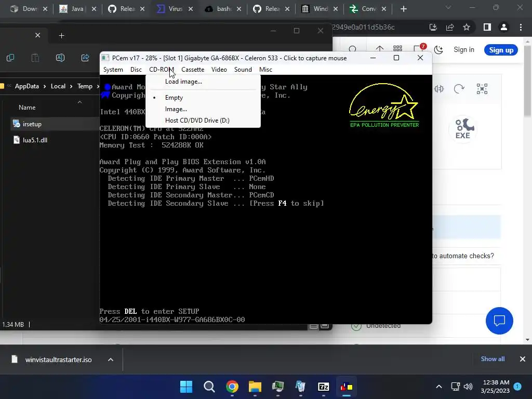Viewport: 532px width, 399px height.
Task: Close the open CD-ROM menu header
Action: tap(162, 70)
